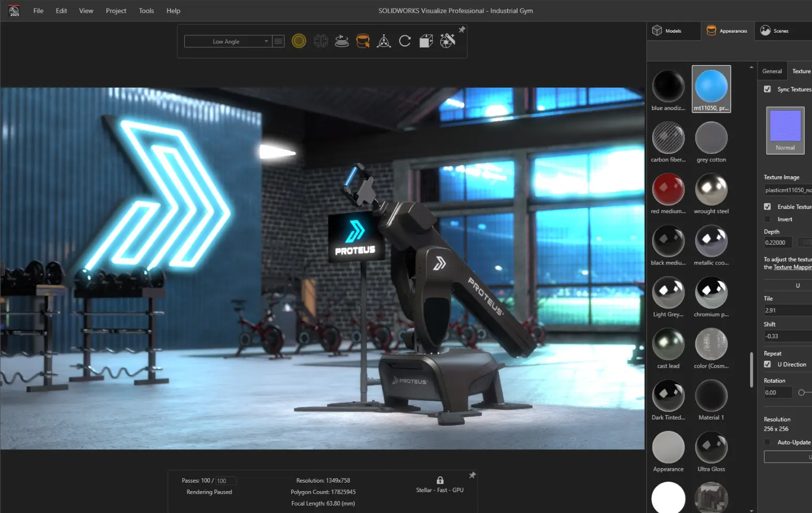The width and height of the screenshot is (812, 513).
Task: Click the triangular object manipulation icon
Action: 384,41
